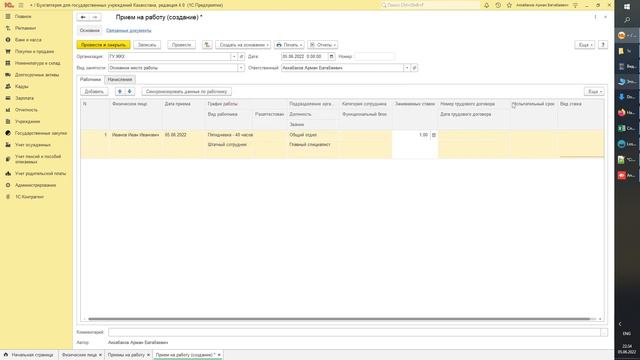Expand the Отчеты dropdown menu
Image resolution: width=640 pixels, height=360 pixels.
(x=322, y=45)
